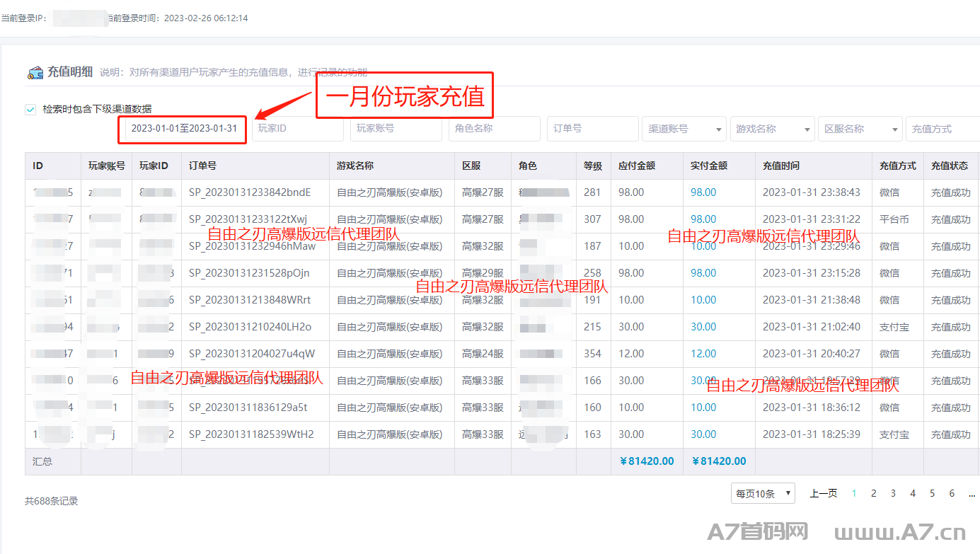Click the 实付金额 98.00 link in first row

point(703,192)
